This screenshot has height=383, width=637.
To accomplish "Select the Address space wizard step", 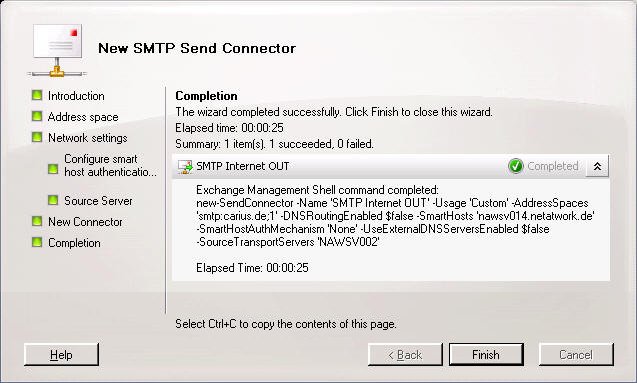I will click(x=83, y=117).
